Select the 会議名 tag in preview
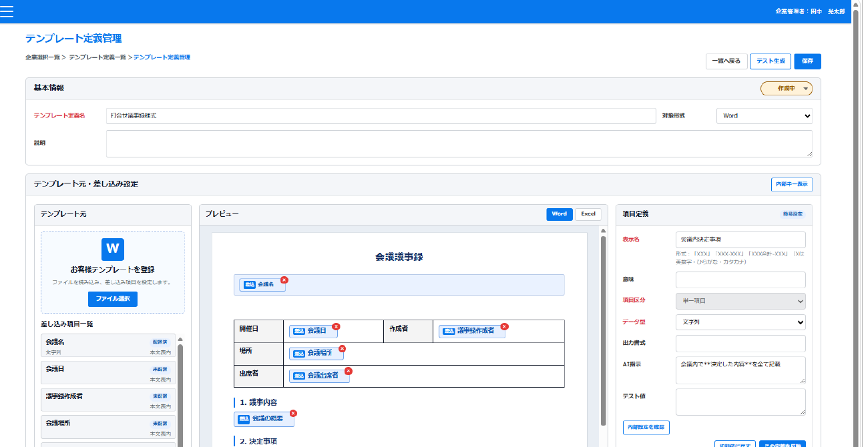 pos(262,285)
